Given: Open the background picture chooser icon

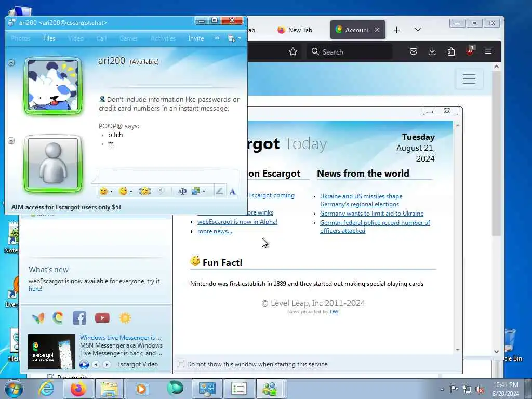Looking at the screenshot, I should coord(195,191).
